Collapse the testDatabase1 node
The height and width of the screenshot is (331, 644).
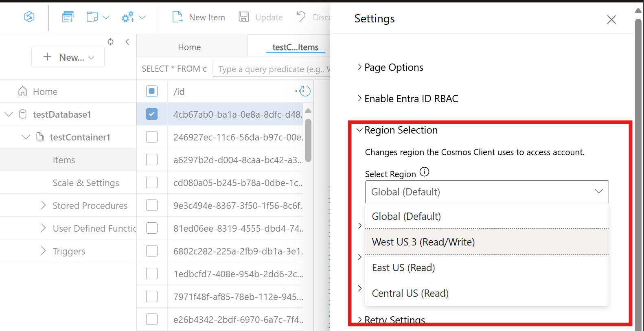pyautogui.click(x=9, y=114)
